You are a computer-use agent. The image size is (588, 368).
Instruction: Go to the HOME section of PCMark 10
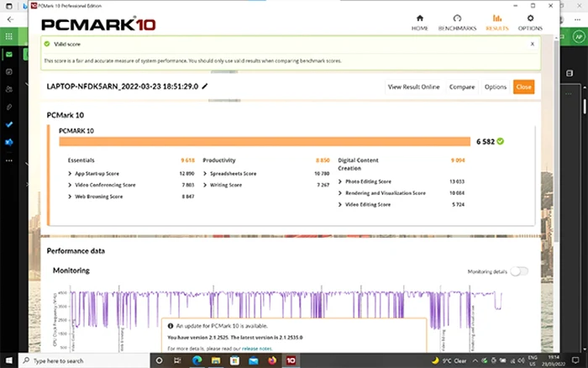[x=419, y=23]
